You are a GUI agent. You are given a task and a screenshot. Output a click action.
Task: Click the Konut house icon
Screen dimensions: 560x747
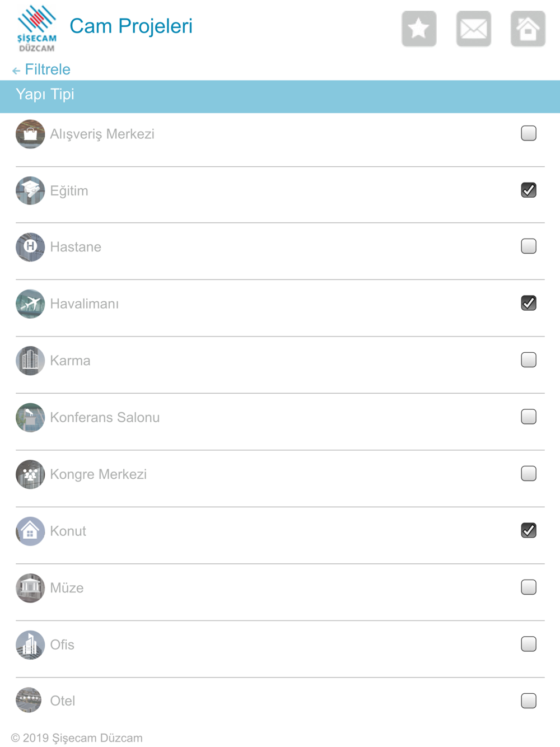click(x=30, y=531)
